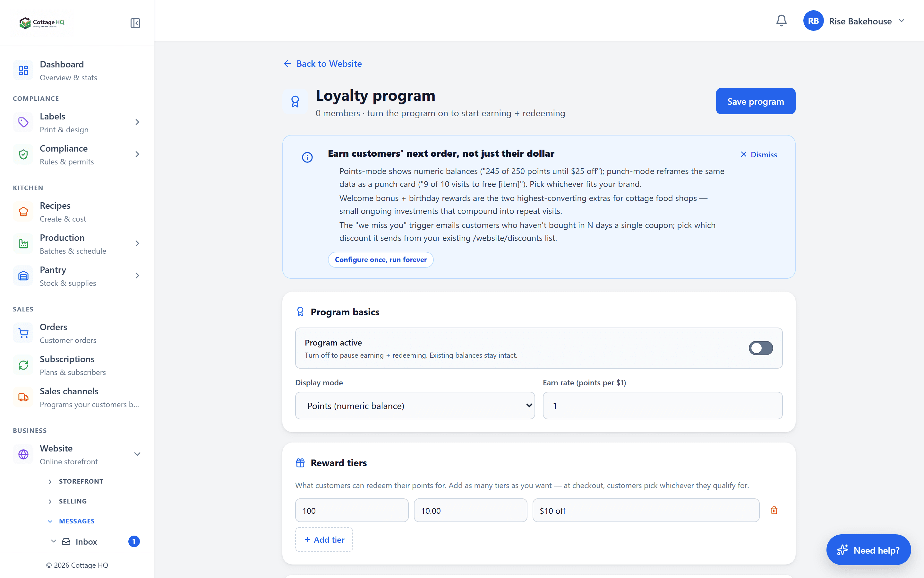
Task: Go to Dashboard overview
Action: click(77, 70)
